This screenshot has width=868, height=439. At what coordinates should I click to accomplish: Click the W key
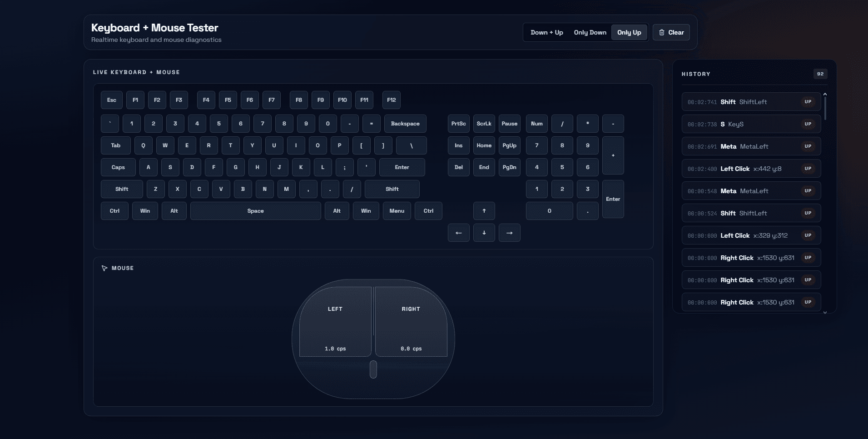[165, 145]
